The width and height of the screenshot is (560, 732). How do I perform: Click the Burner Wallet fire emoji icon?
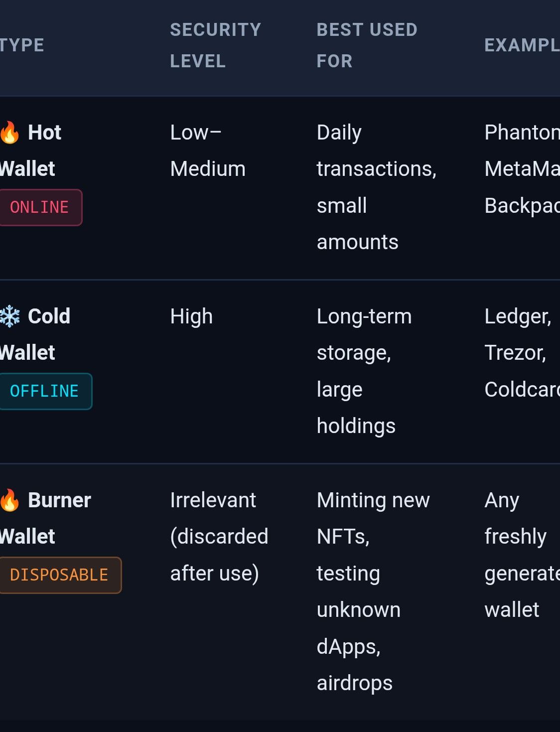9,500
